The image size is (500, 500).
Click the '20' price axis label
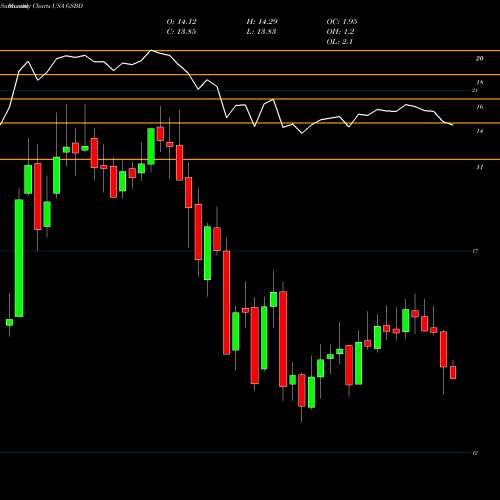click(479, 59)
